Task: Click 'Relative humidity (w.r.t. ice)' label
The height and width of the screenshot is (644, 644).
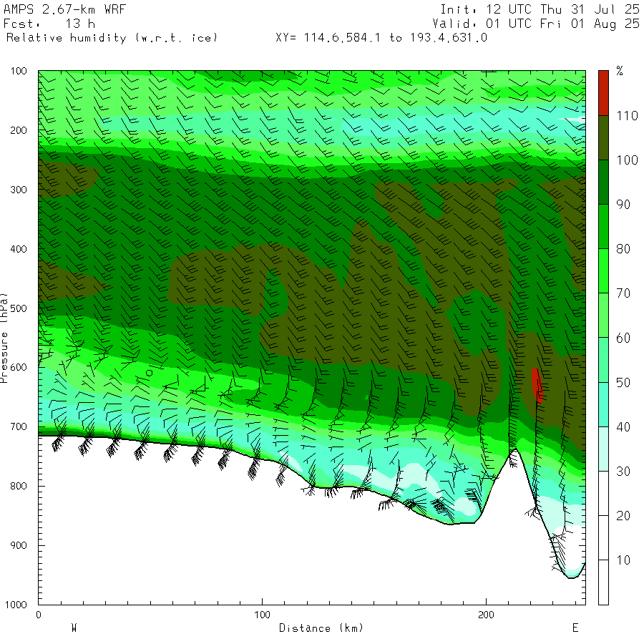Action: [x=112, y=38]
